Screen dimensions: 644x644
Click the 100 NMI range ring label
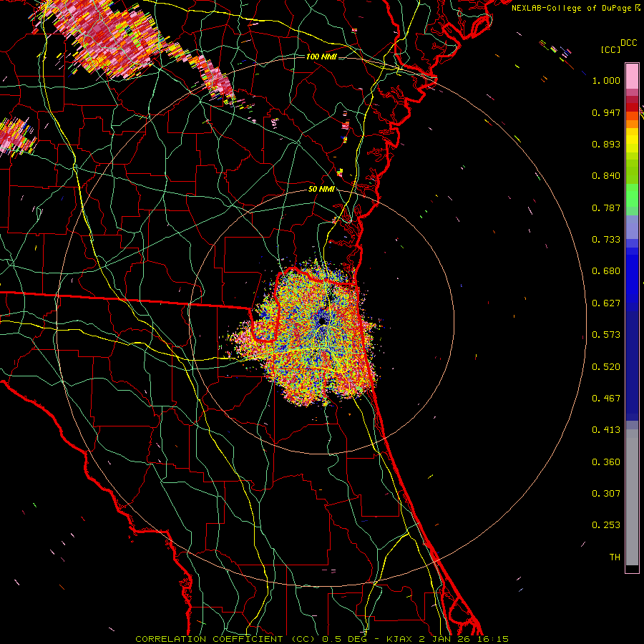click(x=321, y=57)
